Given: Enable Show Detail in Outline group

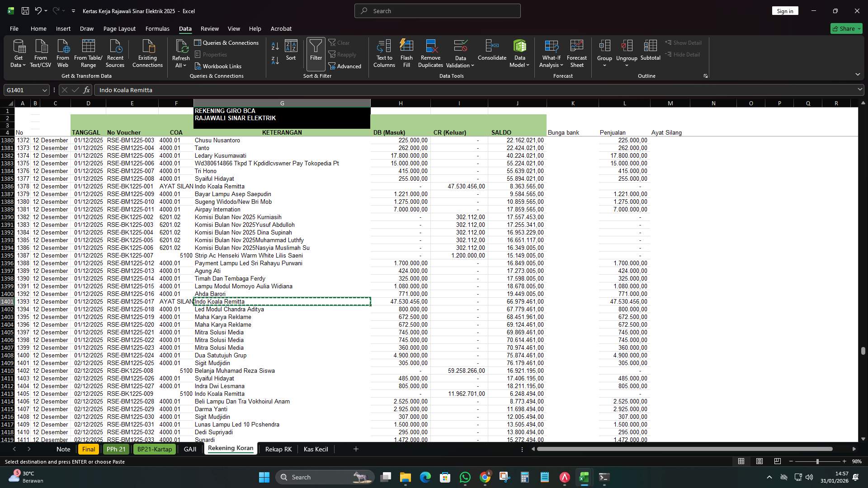Looking at the screenshot, I should coord(684,42).
